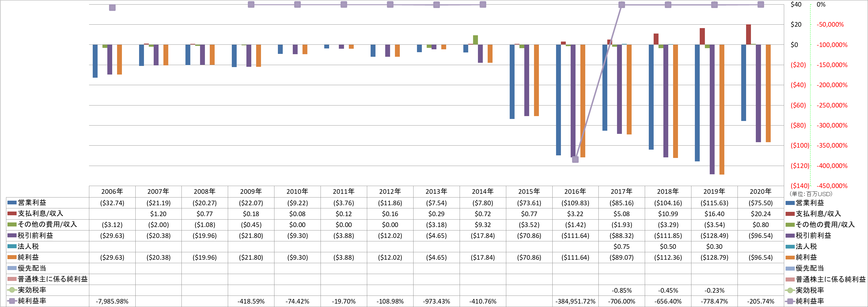This screenshot has width=868, height=307.
Task: Click the orange 純利益 swatch in right legend
Action: point(790,257)
